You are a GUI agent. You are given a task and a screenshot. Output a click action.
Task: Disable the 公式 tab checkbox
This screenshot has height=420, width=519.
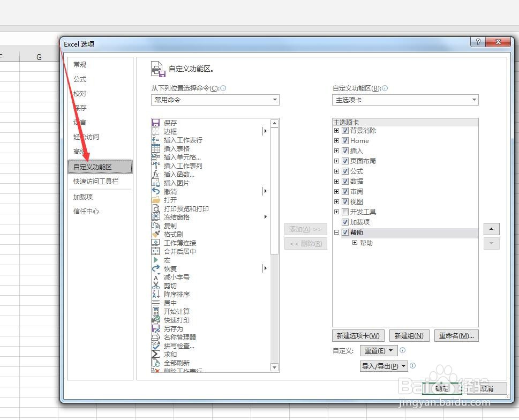(x=345, y=171)
